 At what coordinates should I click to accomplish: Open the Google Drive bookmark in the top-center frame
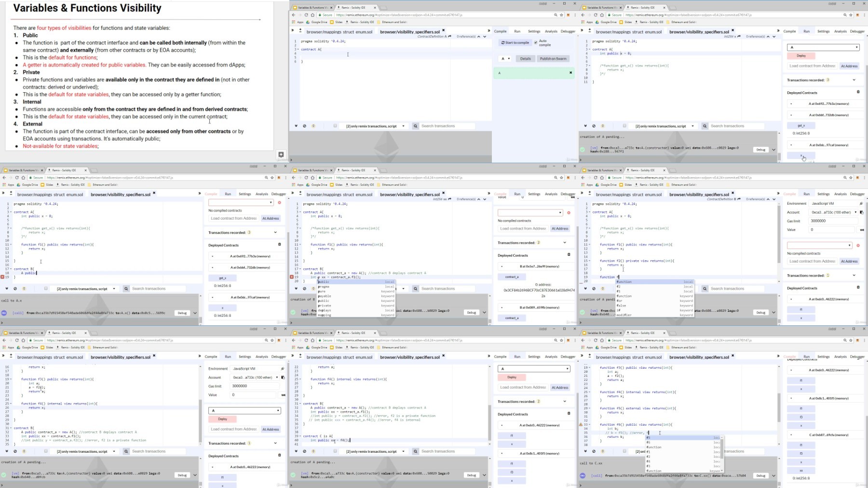tap(317, 22)
